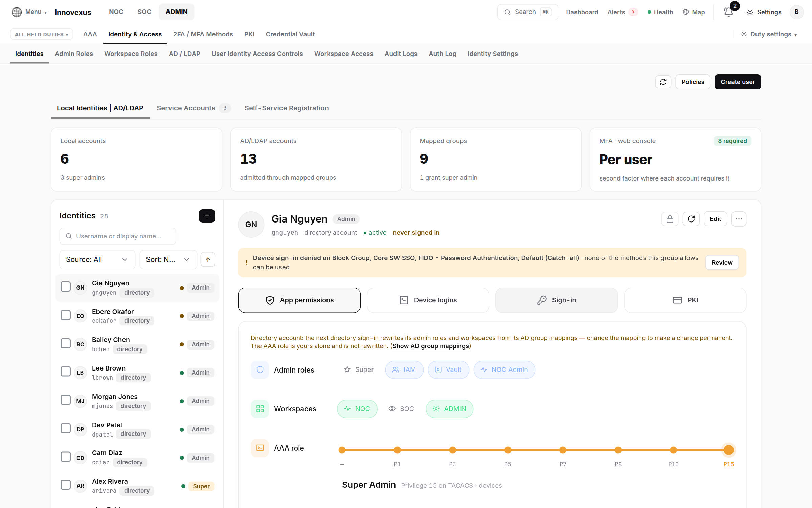Image resolution: width=812 pixels, height=508 pixels.
Task: Toggle the Super admin role chip
Action: [359, 370]
